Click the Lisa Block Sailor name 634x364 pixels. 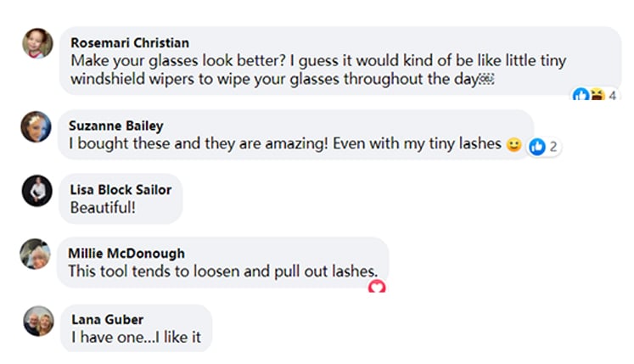[x=121, y=189]
